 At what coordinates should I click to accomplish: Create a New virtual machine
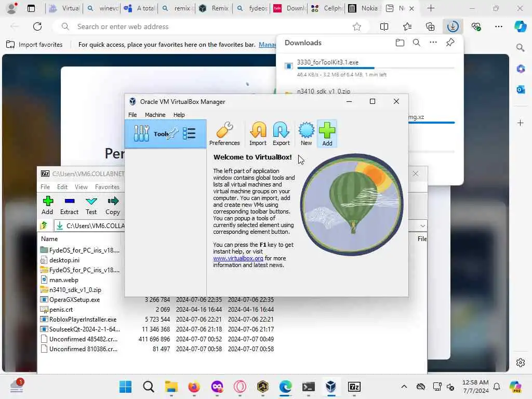tap(306, 134)
